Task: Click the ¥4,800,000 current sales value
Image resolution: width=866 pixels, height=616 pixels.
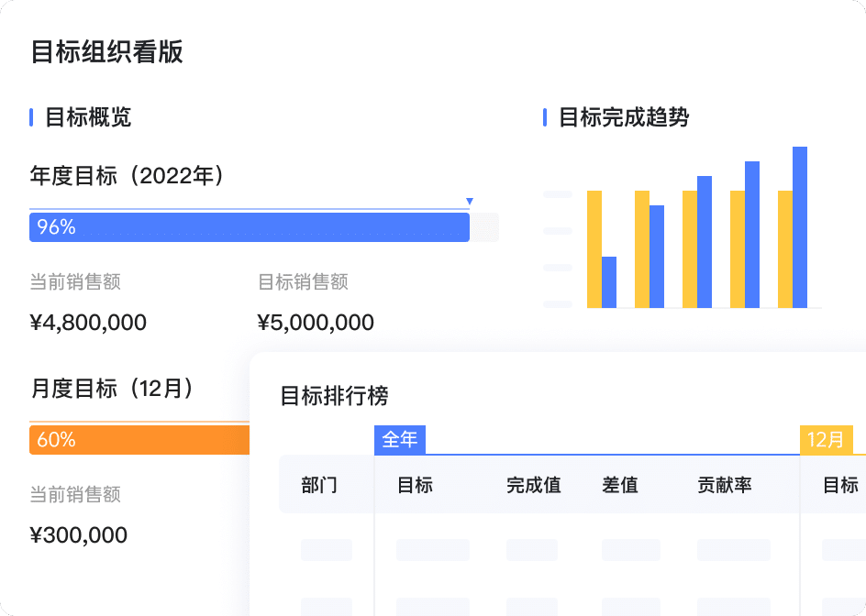Action: coord(88,323)
